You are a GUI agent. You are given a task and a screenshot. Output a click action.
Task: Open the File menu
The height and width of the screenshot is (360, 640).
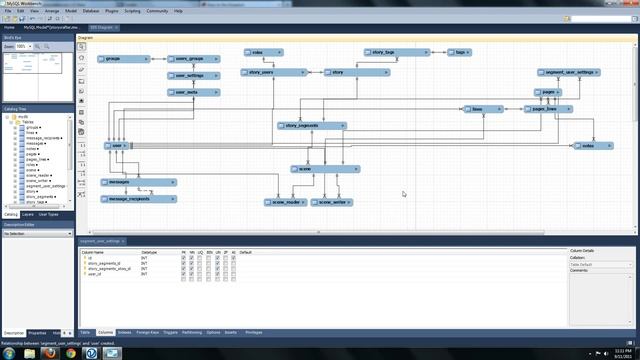(8, 11)
